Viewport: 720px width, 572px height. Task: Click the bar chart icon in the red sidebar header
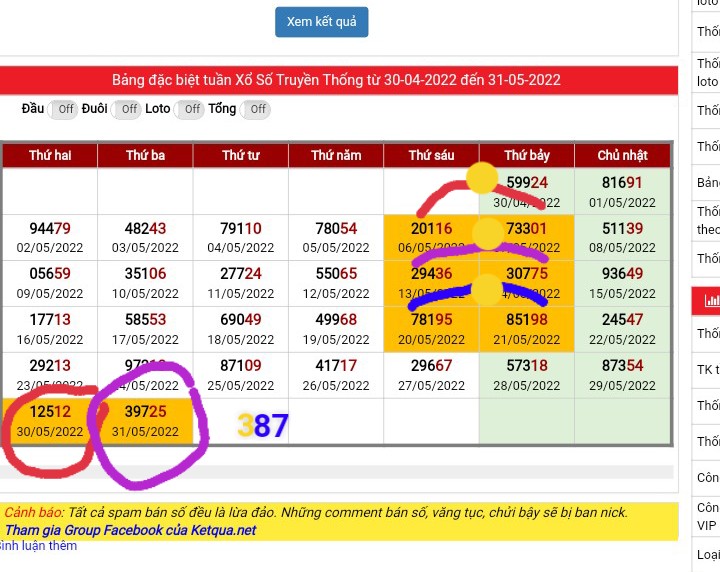click(711, 299)
